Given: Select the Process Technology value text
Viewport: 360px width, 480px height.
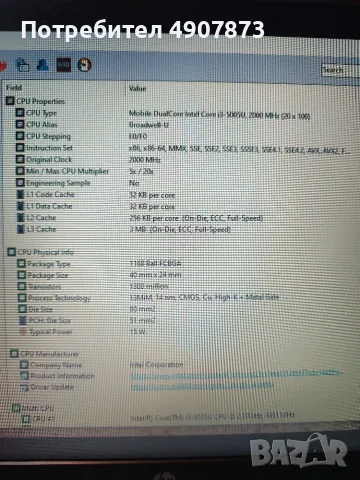Looking at the screenshot, I should (x=204, y=297).
